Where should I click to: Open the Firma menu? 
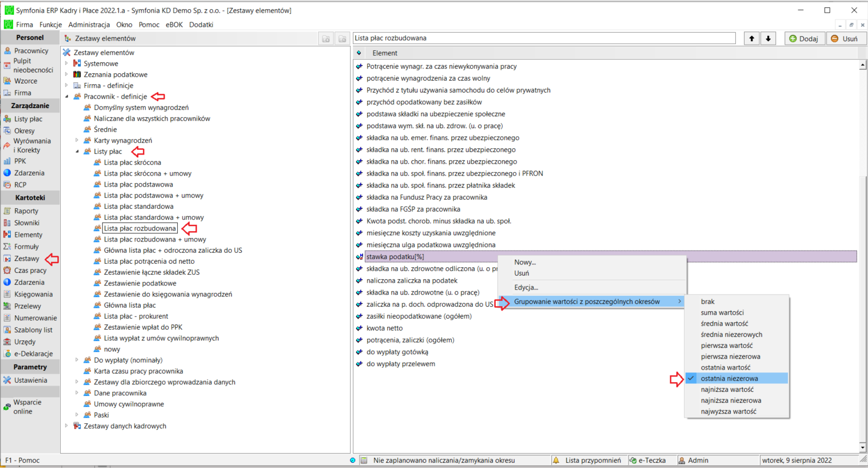[x=24, y=25]
